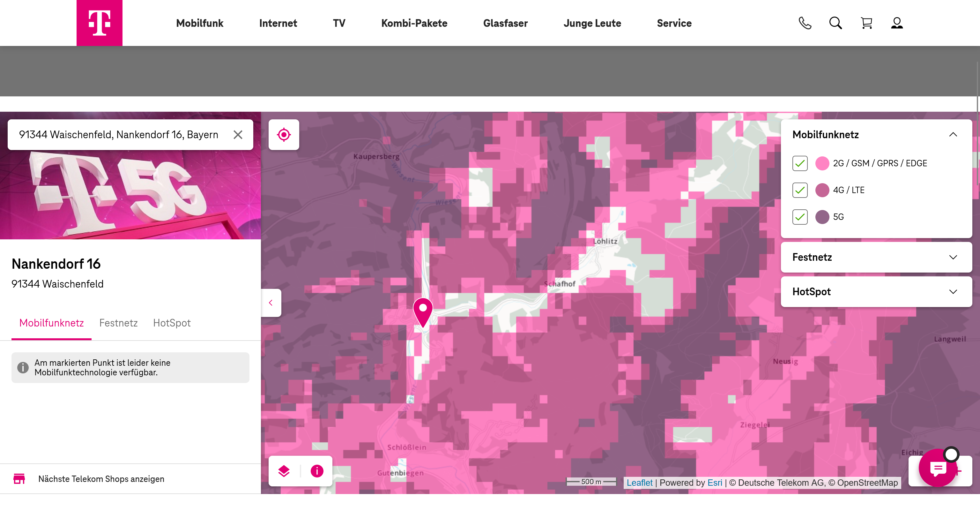Click the Gutenbiegen label on map
This screenshot has height=510, width=980.
pos(400,473)
